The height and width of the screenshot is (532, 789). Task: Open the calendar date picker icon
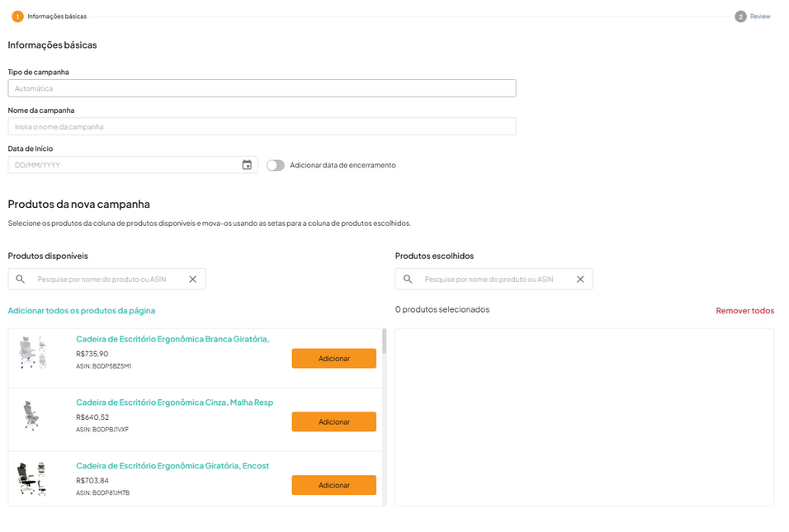click(x=247, y=164)
